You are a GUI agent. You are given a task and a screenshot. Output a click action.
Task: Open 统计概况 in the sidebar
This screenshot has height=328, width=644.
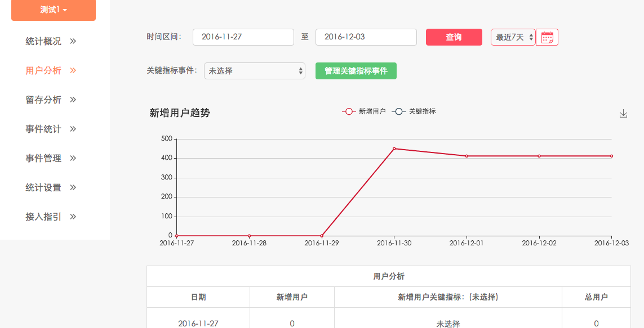[43, 41]
